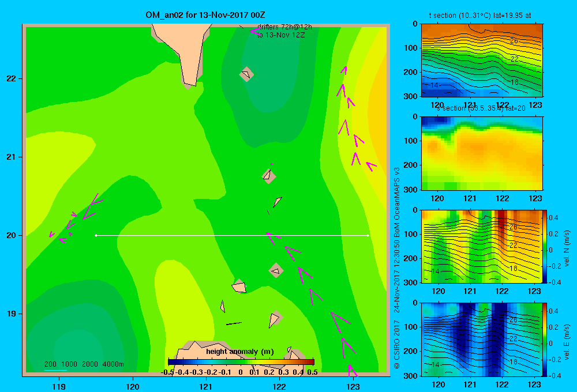Image resolution: width=577 pixels, height=392 pixels.
Task: Click the "100" depth label of the vel. E section
Action: (x=411, y=327)
